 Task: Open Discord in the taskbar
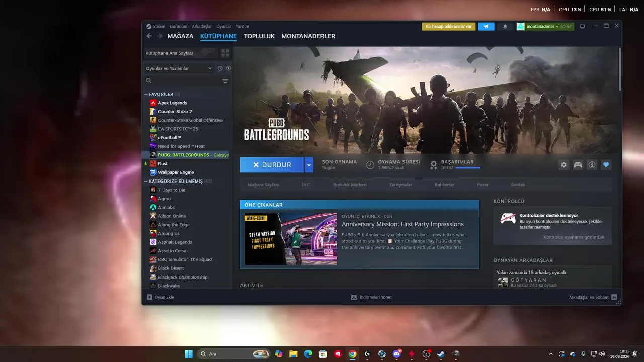click(396, 354)
